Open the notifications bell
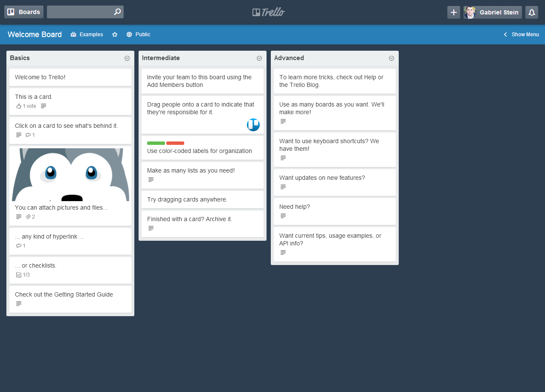 pyautogui.click(x=532, y=12)
